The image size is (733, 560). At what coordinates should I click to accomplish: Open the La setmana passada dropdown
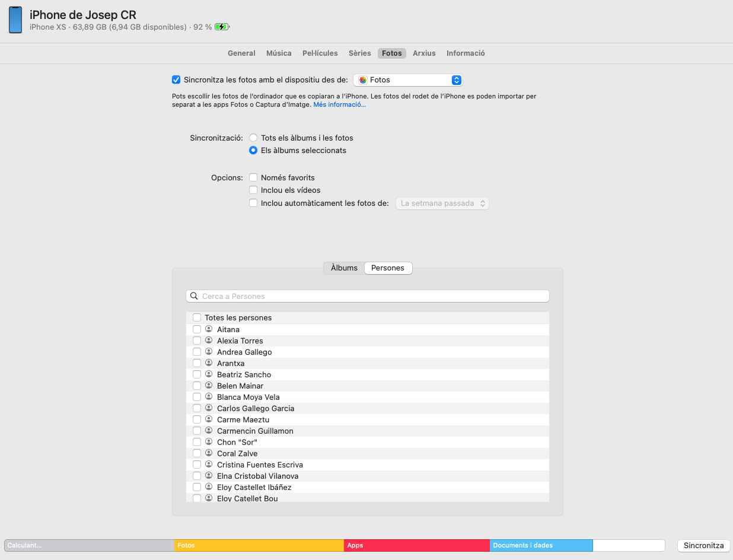[x=442, y=203]
